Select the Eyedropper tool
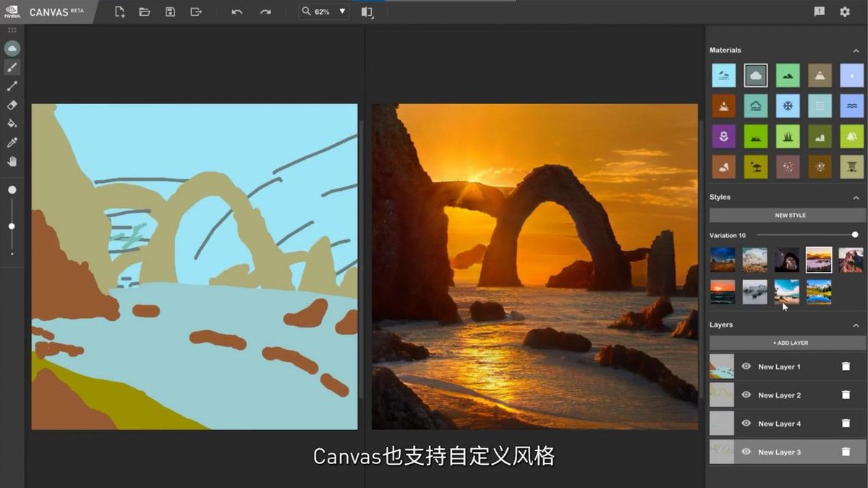 [12, 142]
